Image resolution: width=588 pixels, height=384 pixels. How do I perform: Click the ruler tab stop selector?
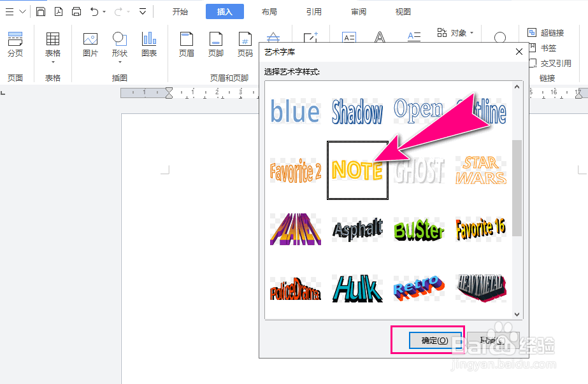[3, 92]
